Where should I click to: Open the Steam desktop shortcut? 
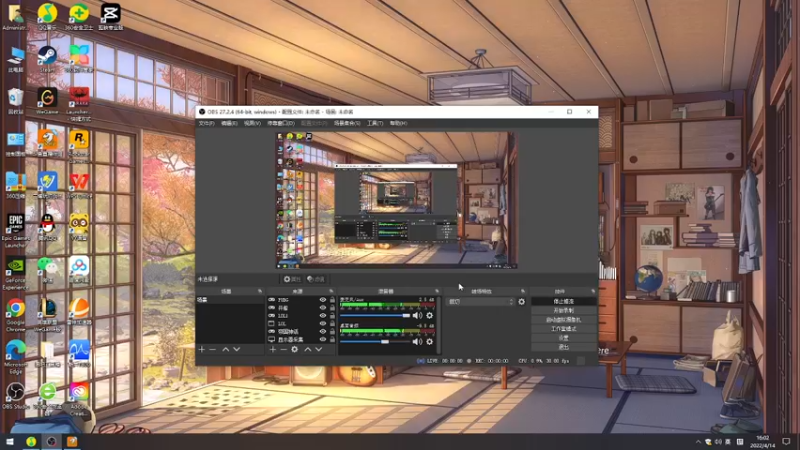coord(47,58)
